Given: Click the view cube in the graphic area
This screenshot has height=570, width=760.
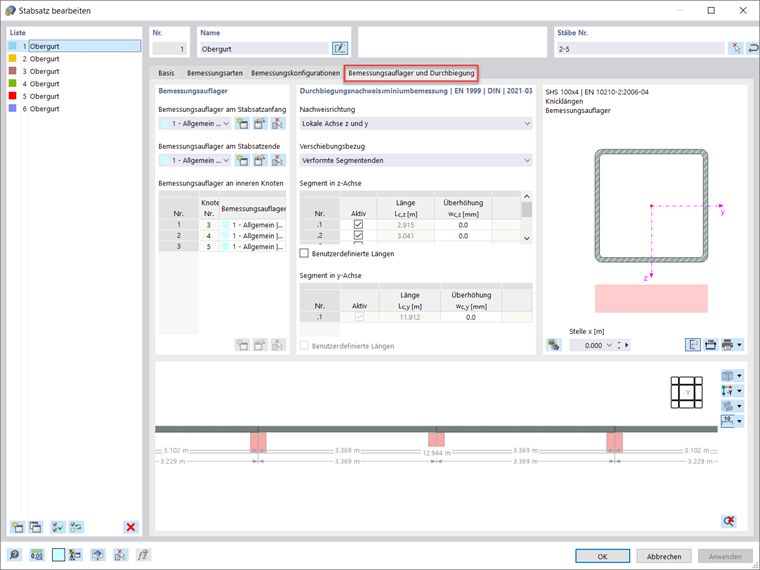Looking at the screenshot, I should [x=687, y=393].
